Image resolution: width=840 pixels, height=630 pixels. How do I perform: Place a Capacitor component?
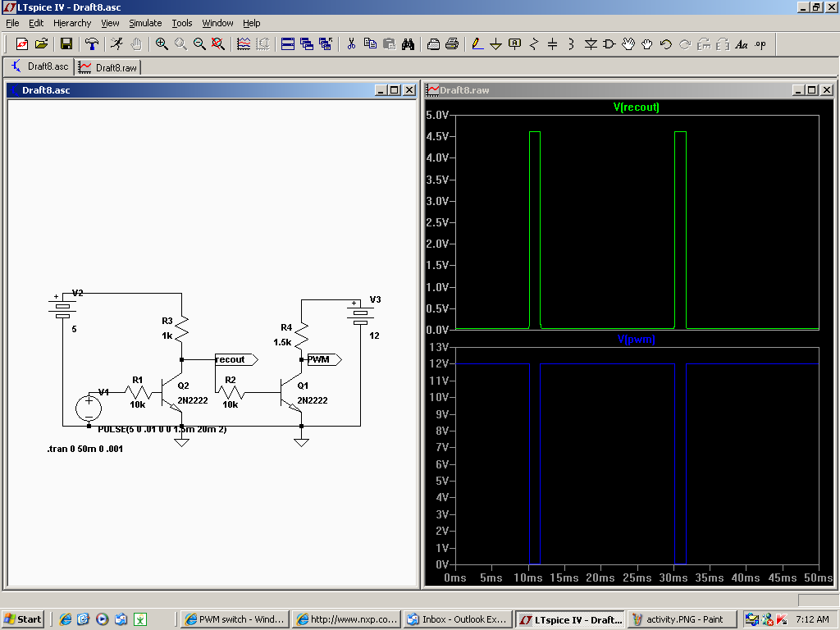[552, 44]
